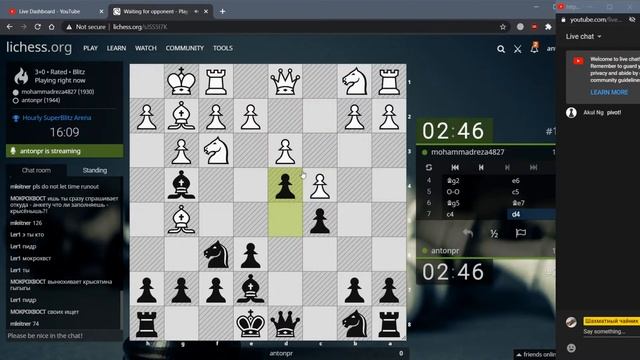Select the black bishop on e7
The image size is (640, 360).
point(251,289)
